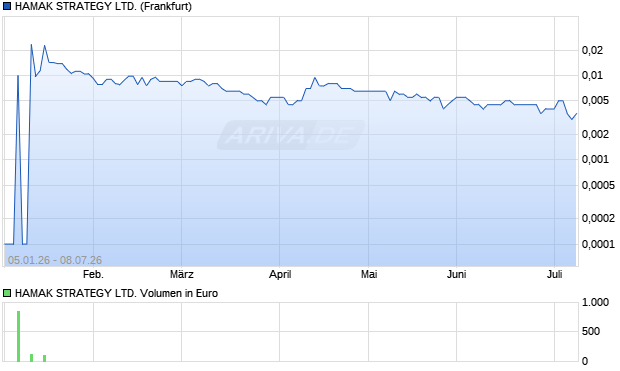This screenshot has width=620, height=371.
Task: Click the blue HAMAK STRATEGY legend square
Action: 7,7
